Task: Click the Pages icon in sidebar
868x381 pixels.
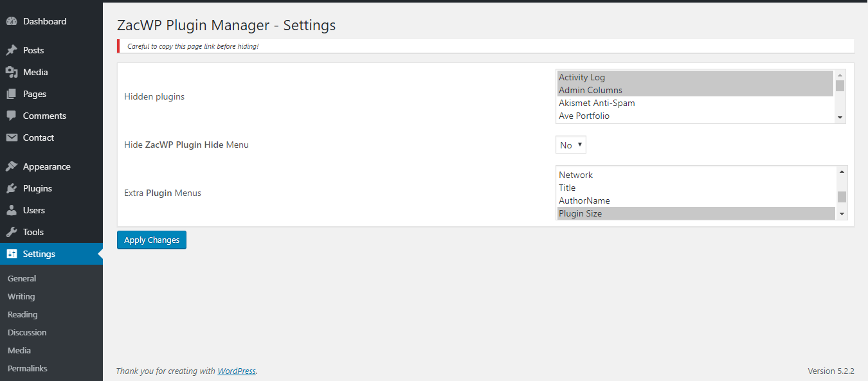Action: coord(12,94)
